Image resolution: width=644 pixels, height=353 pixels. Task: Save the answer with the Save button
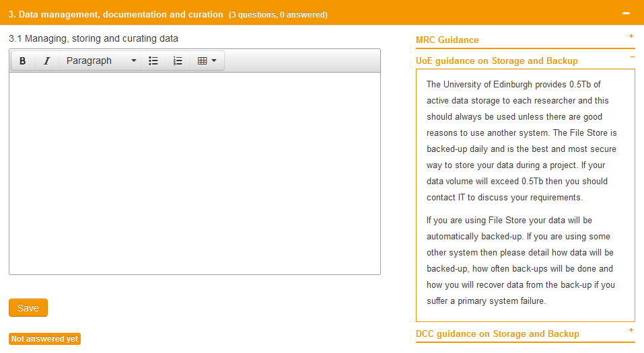[x=28, y=308]
